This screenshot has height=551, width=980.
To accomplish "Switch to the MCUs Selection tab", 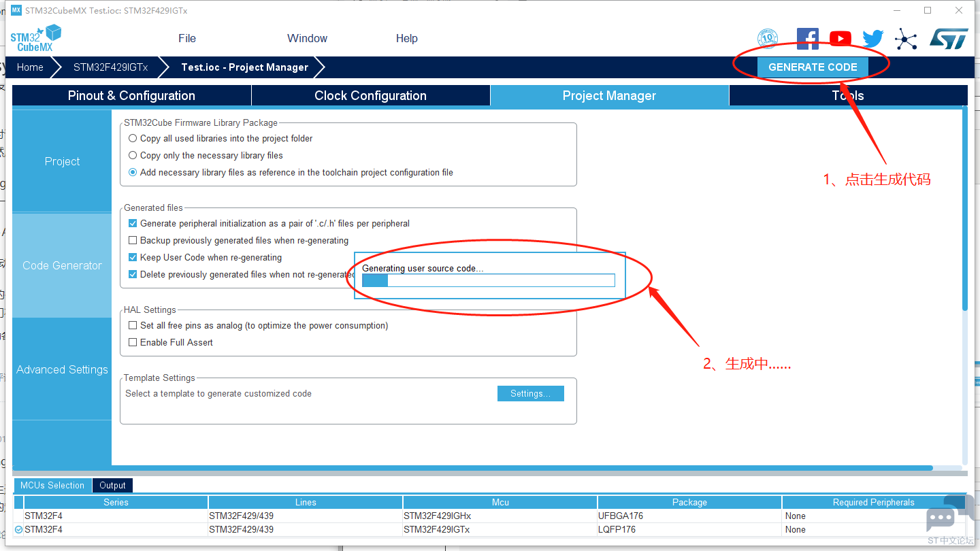I will (52, 485).
